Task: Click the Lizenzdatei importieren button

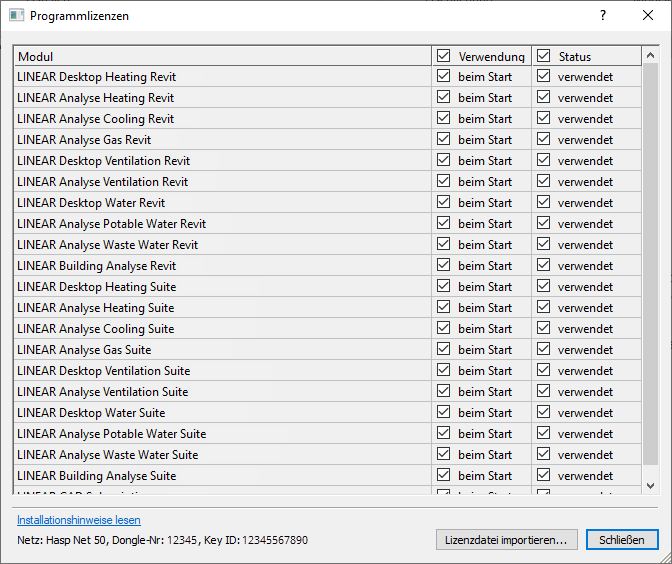Action: pos(507,540)
